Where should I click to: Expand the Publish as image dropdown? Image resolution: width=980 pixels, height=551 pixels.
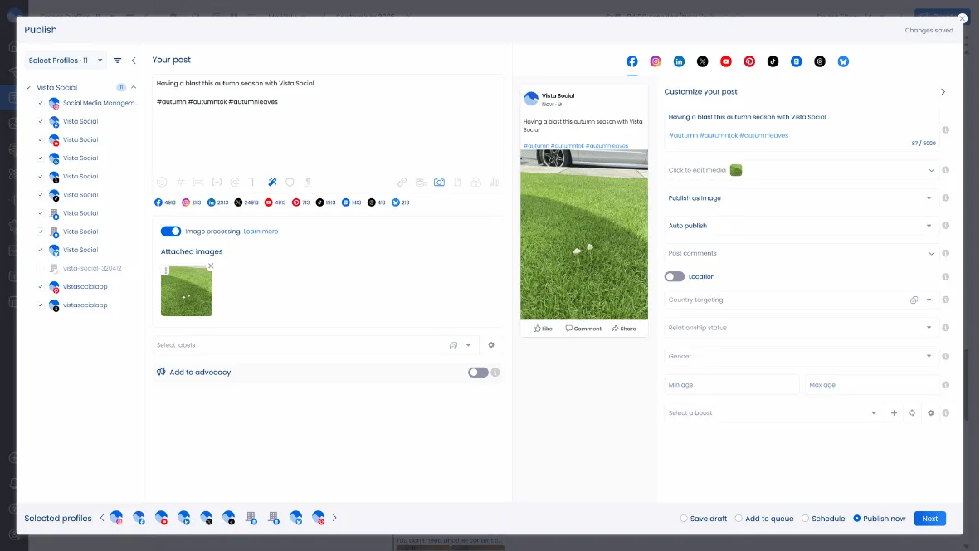point(929,198)
